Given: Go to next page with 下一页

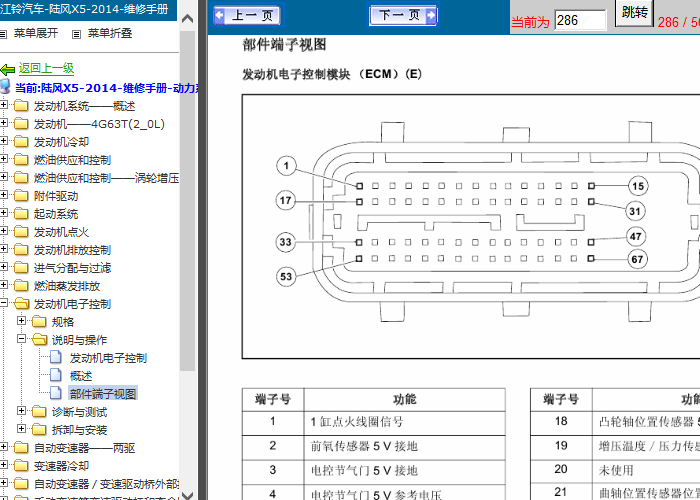Looking at the screenshot, I should click(403, 15).
